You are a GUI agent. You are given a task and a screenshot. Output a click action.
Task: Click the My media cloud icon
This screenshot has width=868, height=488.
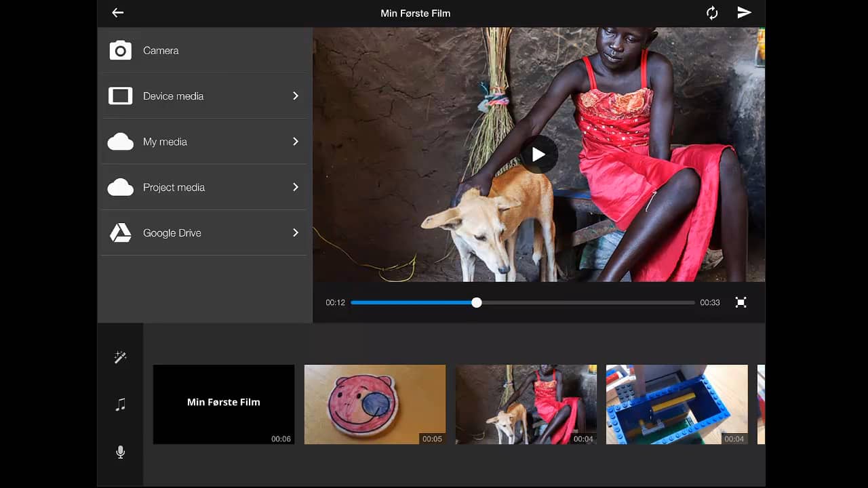pyautogui.click(x=121, y=142)
